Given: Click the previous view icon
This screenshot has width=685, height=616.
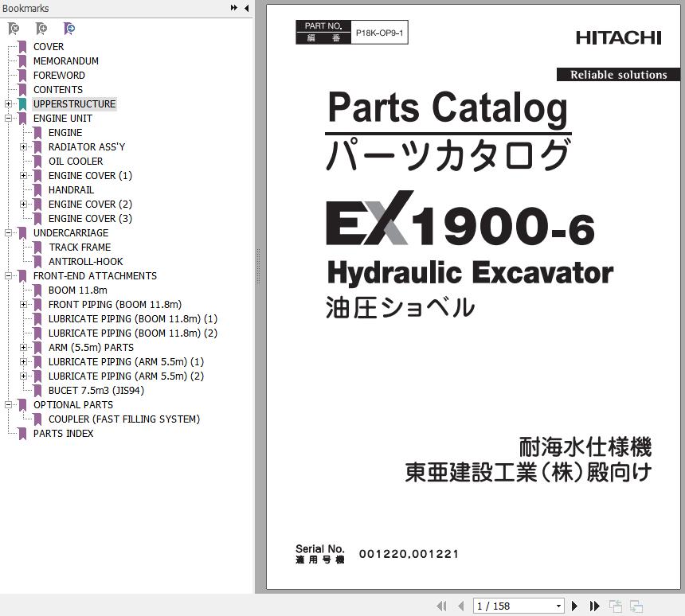Looking at the screenshot, I should [616, 606].
